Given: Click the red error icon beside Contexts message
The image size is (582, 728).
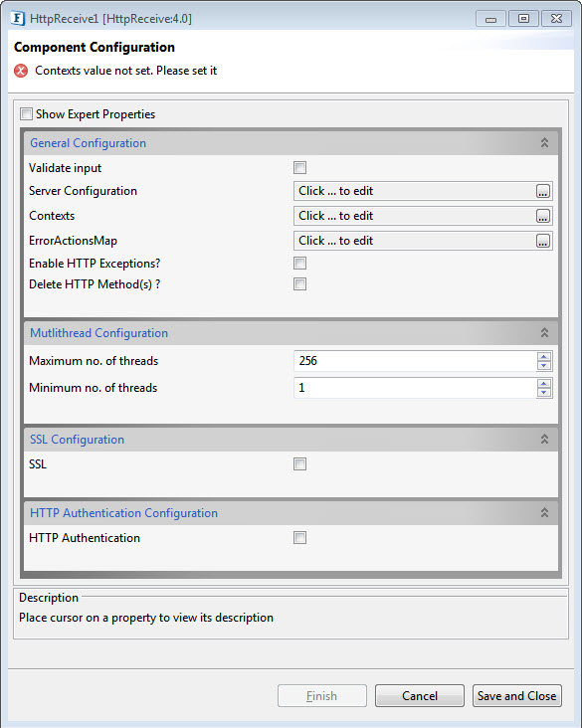Looking at the screenshot, I should pyautogui.click(x=21, y=71).
